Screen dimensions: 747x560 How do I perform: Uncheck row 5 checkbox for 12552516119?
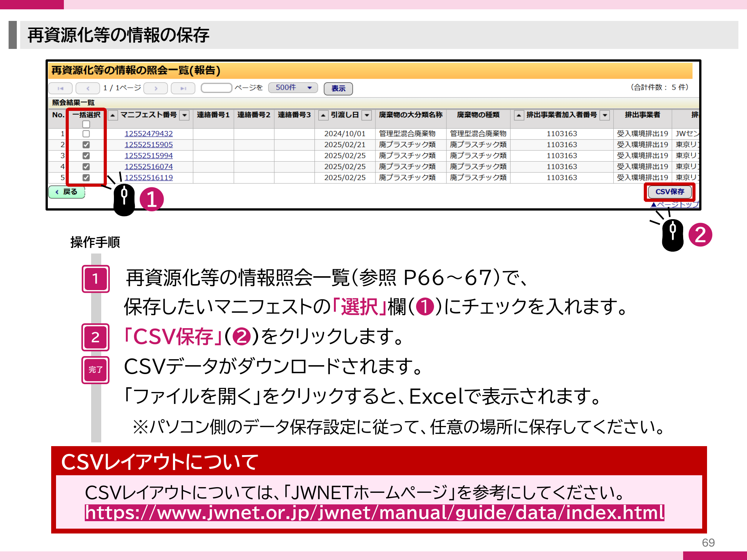86,178
